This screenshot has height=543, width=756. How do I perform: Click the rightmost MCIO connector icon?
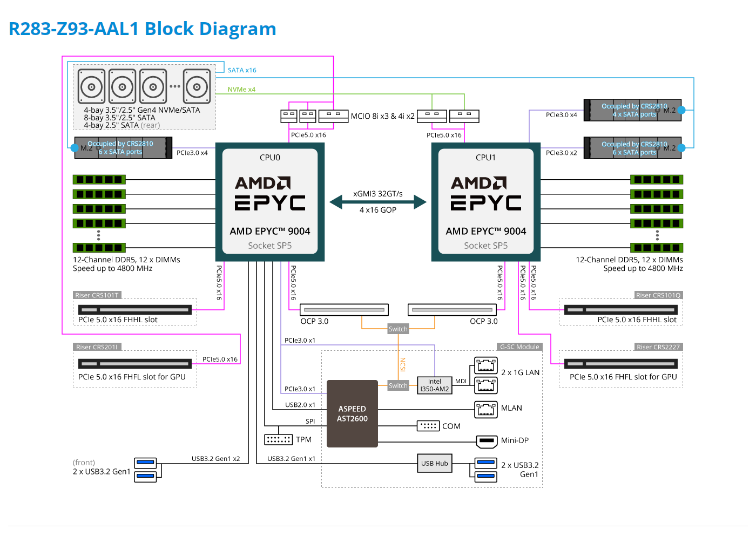tap(464, 116)
